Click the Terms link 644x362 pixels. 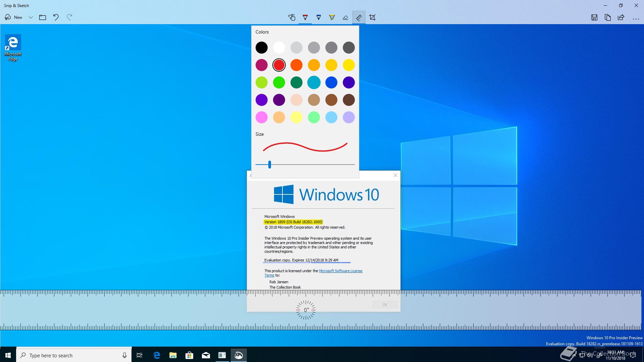pyautogui.click(x=269, y=275)
